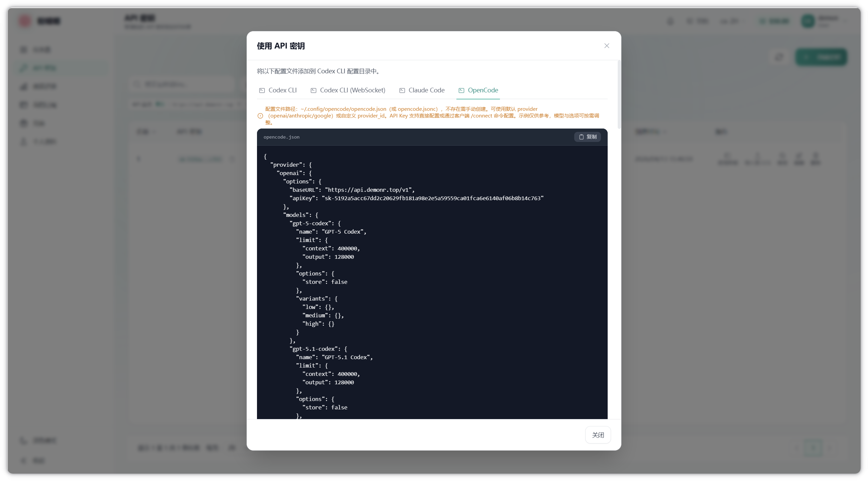Click the WebSocket tab terminal icon
Image resolution: width=868 pixels, height=481 pixels.
[313, 90]
